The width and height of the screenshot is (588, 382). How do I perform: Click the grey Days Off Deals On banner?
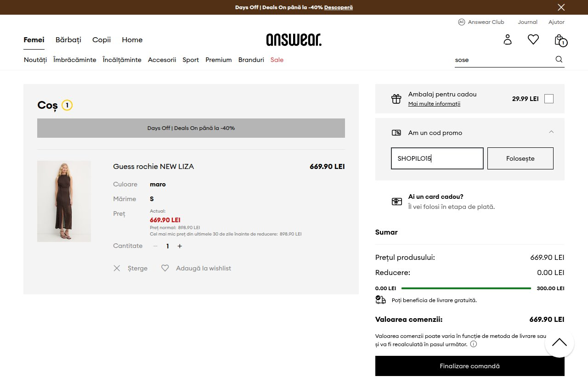(191, 128)
